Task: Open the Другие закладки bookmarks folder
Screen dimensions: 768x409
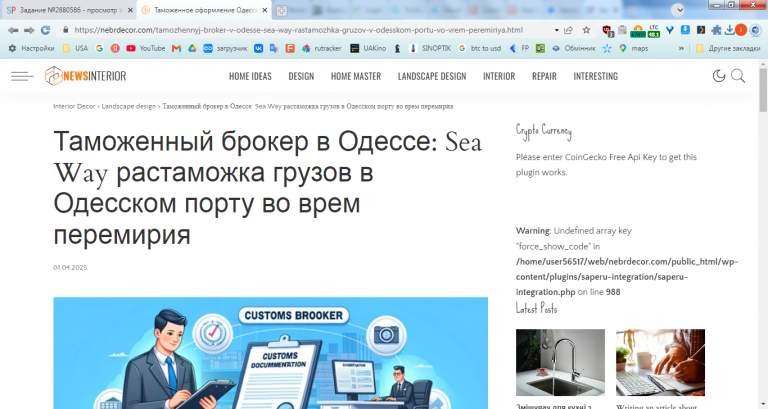Action: coord(728,48)
